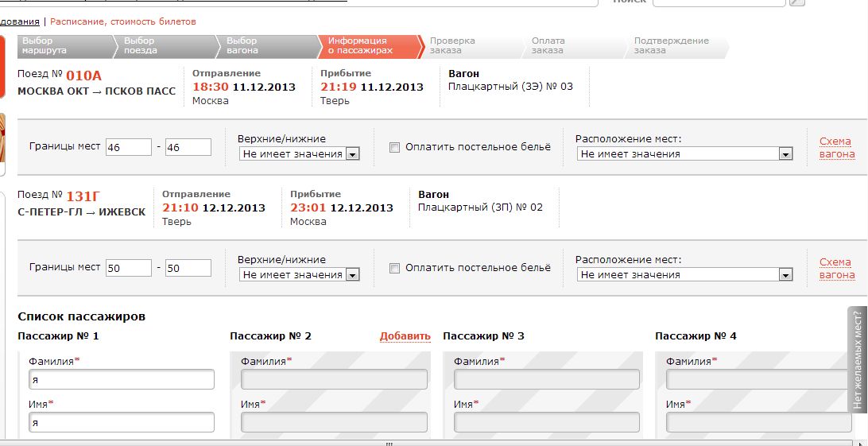Open 'Верхние/нижние' dropdown for train 010А
The image size is (868, 446).
point(300,153)
